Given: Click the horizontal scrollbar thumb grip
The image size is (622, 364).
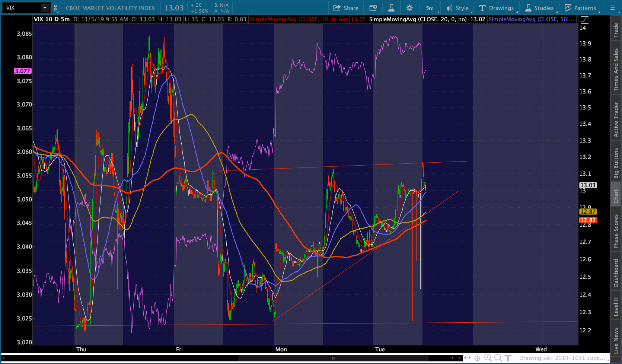Looking at the screenshot, I should point(334,358).
